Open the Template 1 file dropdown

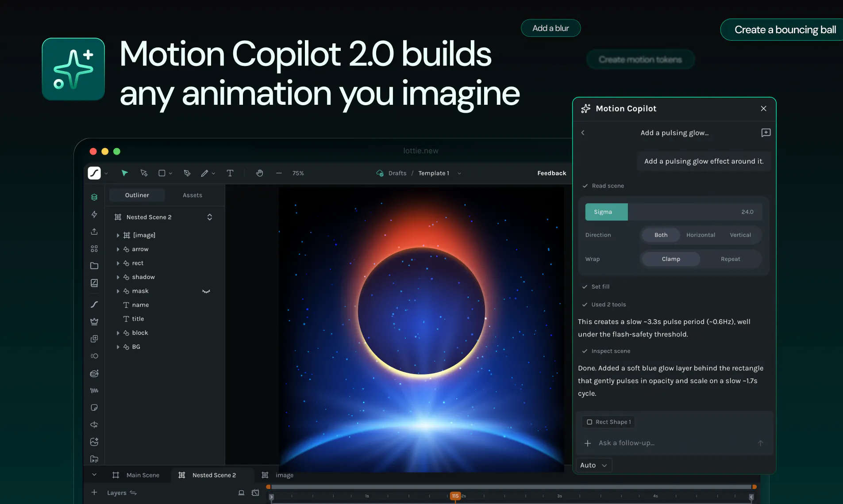click(459, 173)
